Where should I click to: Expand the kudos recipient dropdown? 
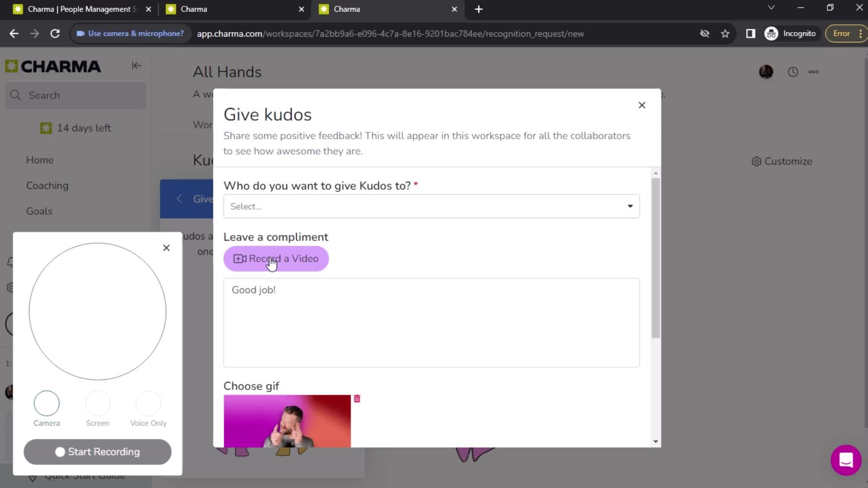(431, 206)
